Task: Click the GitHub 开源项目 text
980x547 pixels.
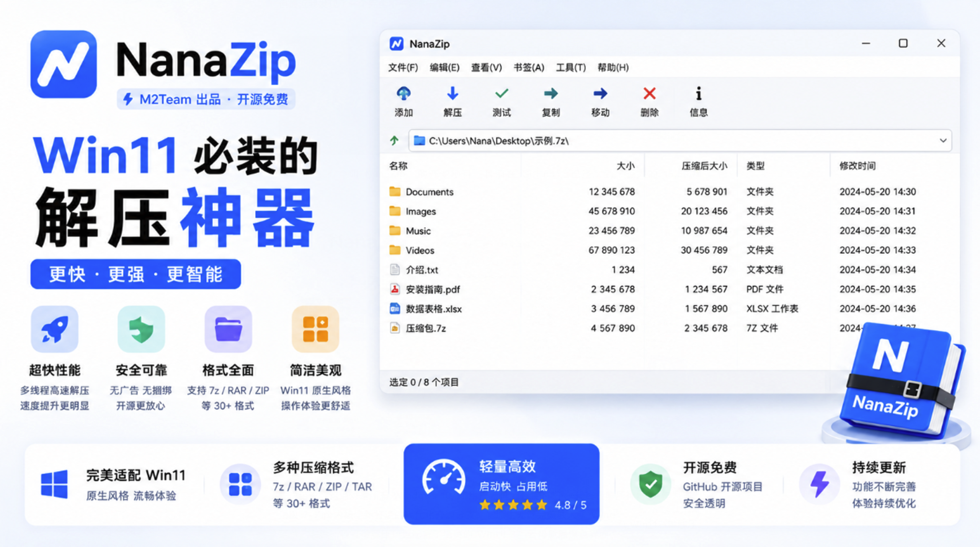Action: point(723,486)
